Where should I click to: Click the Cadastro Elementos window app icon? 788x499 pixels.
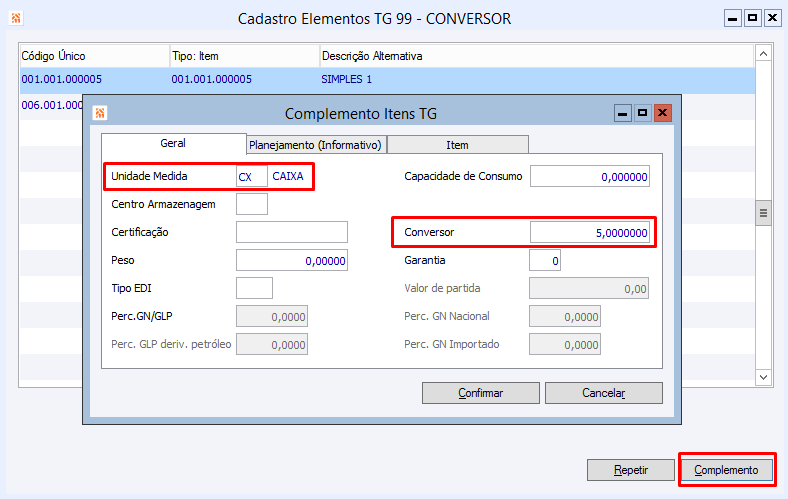[x=18, y=18]
